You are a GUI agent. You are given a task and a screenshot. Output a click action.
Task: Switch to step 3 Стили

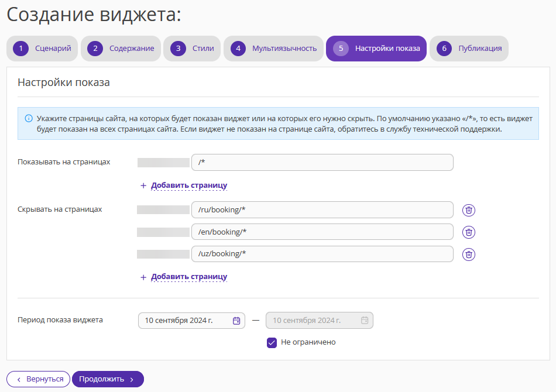pos(192,49)
